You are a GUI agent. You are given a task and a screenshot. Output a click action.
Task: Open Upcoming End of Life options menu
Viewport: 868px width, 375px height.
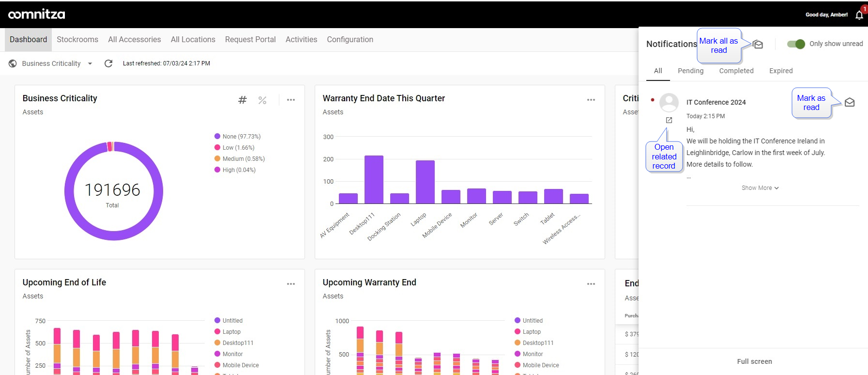pyautogui.click(x=291, y=284)
